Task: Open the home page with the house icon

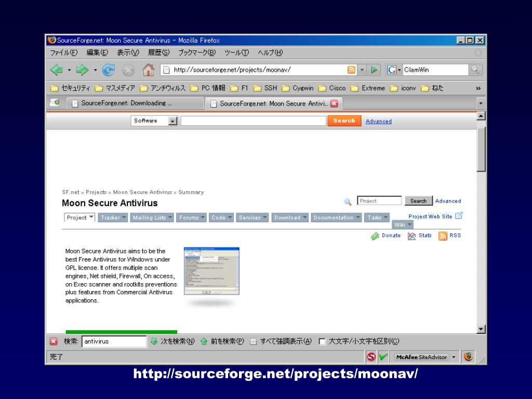Action: pos(148,70)
